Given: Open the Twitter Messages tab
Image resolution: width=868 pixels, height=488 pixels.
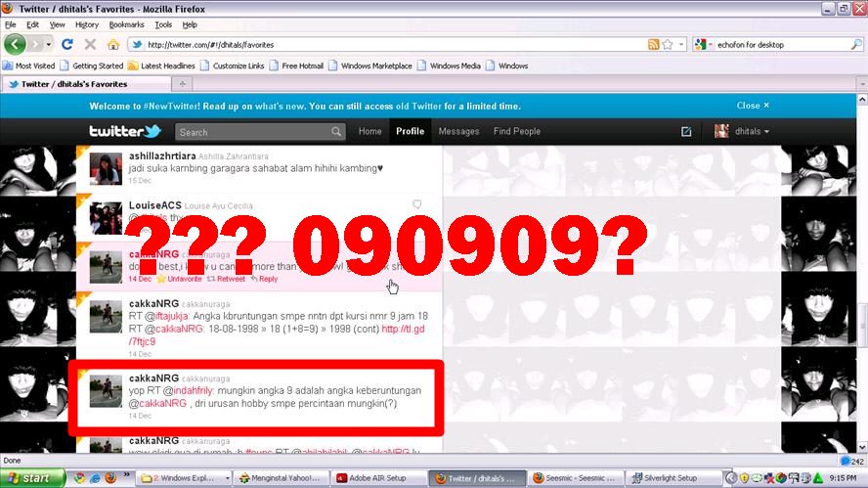Looking at the screenshot, I should (458, 131).
